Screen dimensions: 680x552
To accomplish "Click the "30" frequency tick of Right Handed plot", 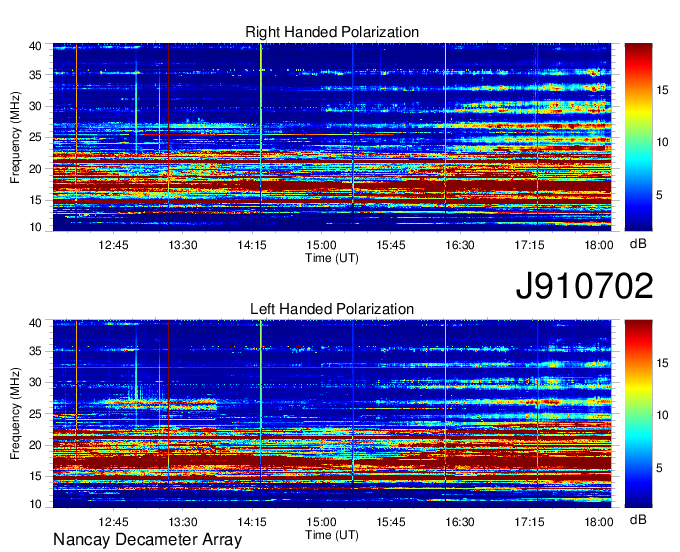I will coord(35,106).
